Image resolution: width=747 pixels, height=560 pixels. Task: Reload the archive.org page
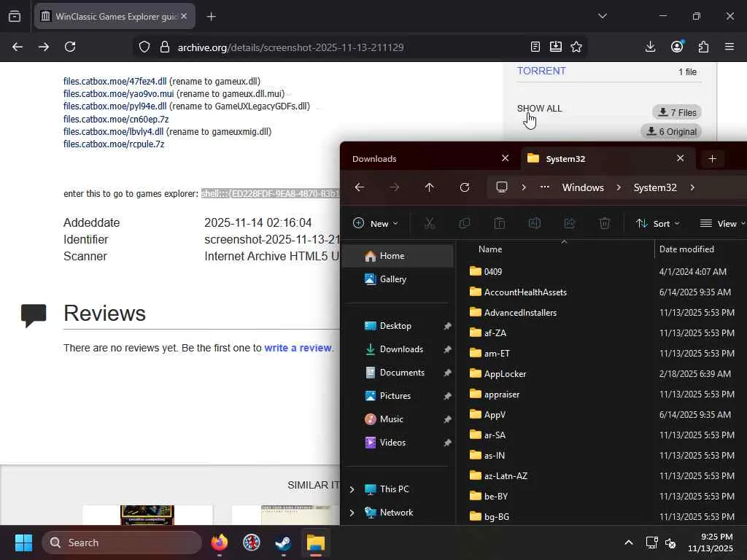[70, 47]
